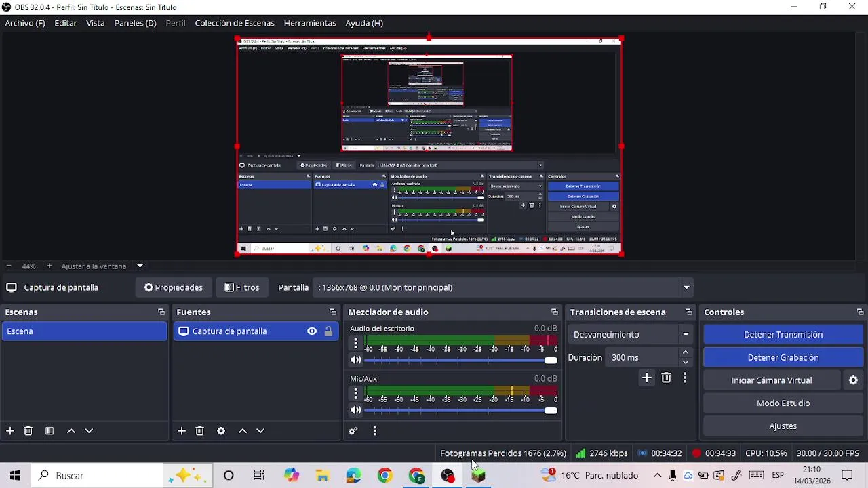Open scene filters icon in Escenas panel
Screen dimensions: 868x488
pyautogui.click(x=50, y=431)
